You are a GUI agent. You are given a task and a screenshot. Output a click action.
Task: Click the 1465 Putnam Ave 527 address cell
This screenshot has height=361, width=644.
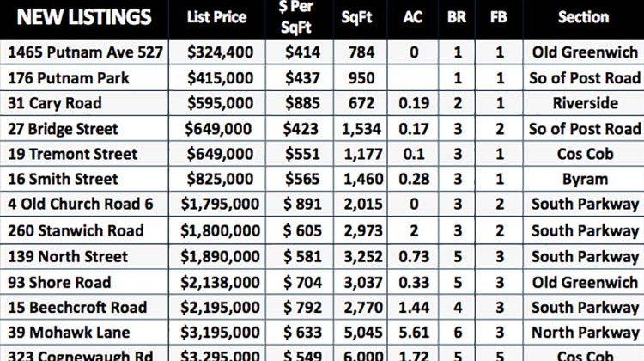click(x=85, y=52)
